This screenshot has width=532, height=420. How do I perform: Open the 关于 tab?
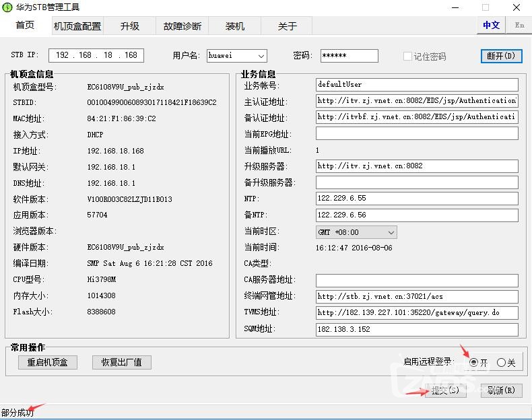[x=287, y=26]
